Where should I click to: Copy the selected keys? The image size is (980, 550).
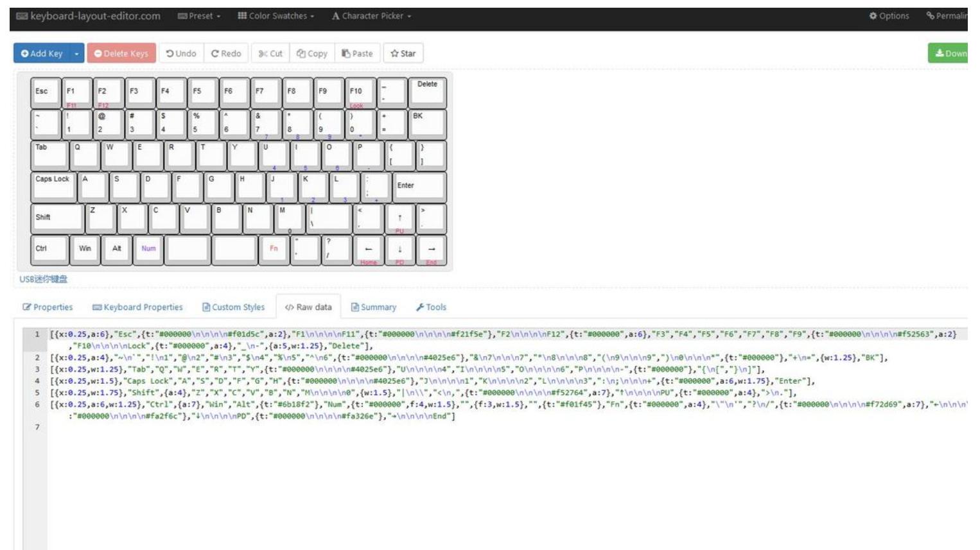[312, 53]
